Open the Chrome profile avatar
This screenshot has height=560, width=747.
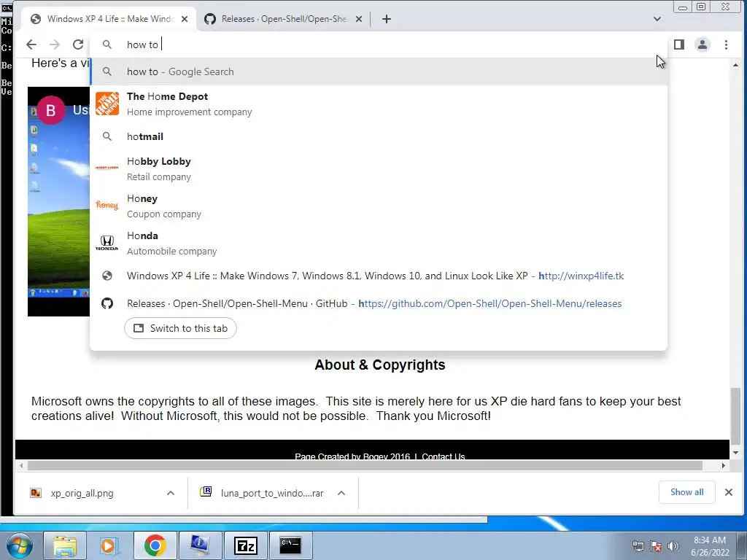click(703, 44)
